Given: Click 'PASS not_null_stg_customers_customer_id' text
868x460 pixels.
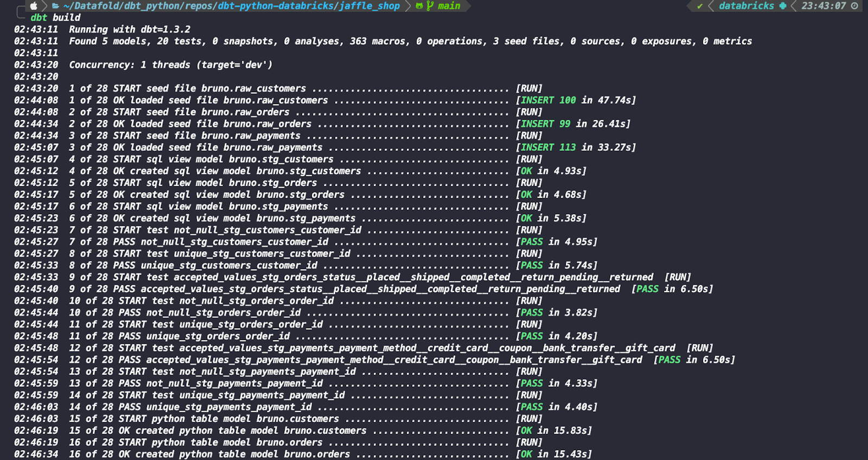Looking at the screenshot, I should coord(221,242).
